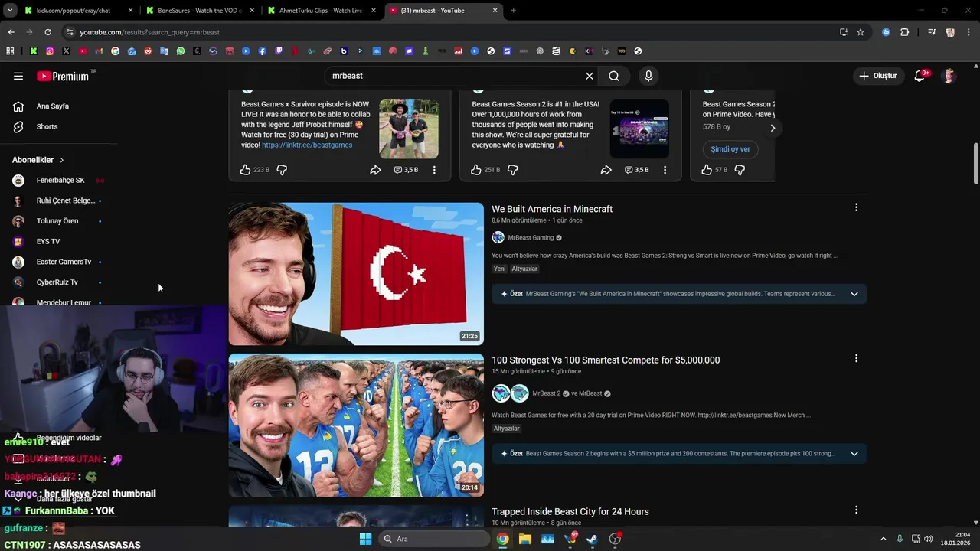Open the account avatar menu
Screen dimensions: 980x551
pos(949,76)
